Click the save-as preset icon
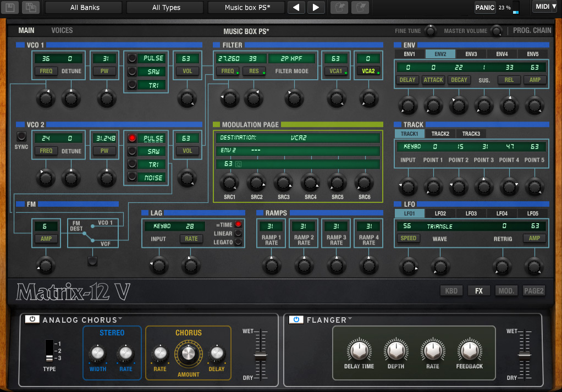Viewport: 562px width, 392px height. tap(31, 7)
